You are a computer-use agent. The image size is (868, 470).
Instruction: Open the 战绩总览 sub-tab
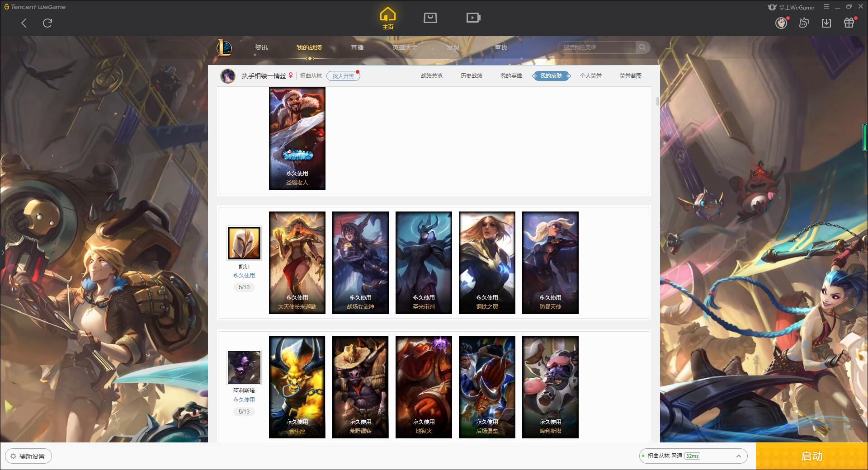click(x=432, y=76)
